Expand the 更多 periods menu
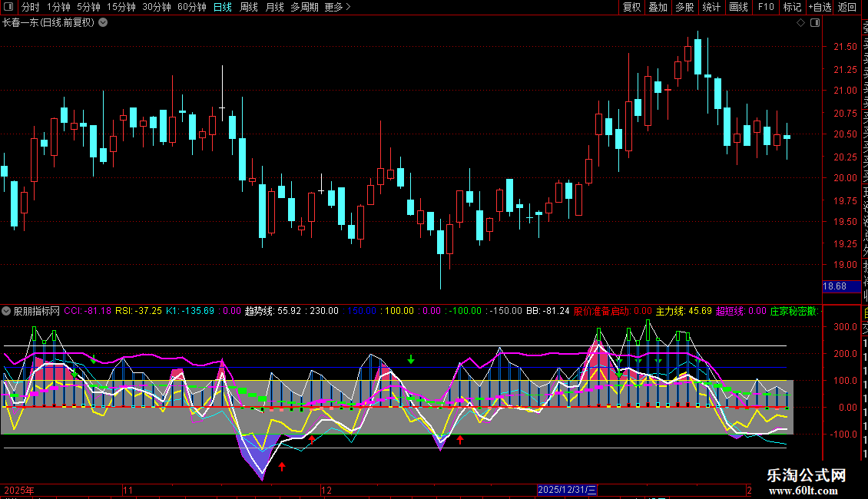Image resolution: width=868 pixels, height=499 pixels. click(338, 7)
